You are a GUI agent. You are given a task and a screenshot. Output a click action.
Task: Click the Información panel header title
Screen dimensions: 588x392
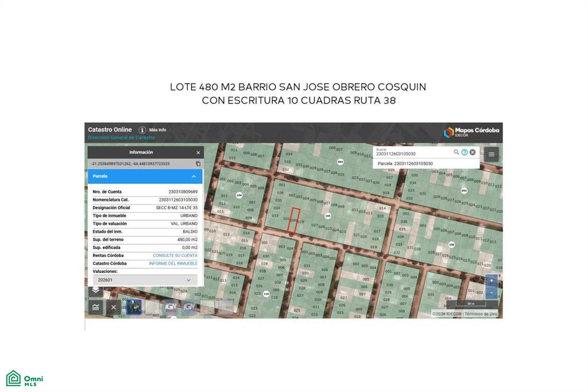pos(141,152)
